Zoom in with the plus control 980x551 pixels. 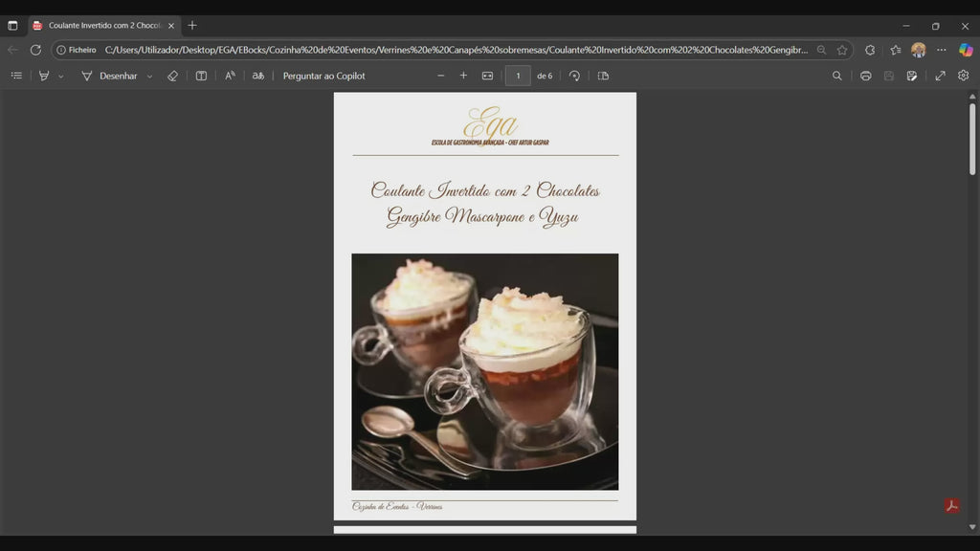coord(463,76)
